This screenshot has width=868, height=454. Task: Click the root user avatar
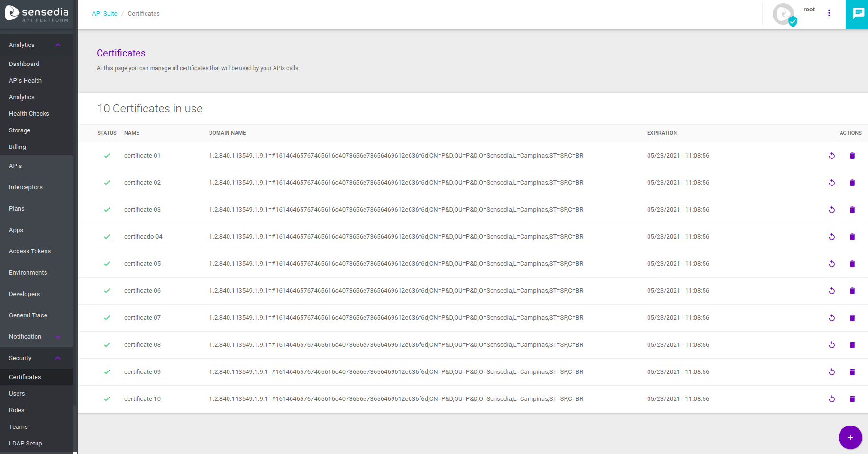(784, 14)
